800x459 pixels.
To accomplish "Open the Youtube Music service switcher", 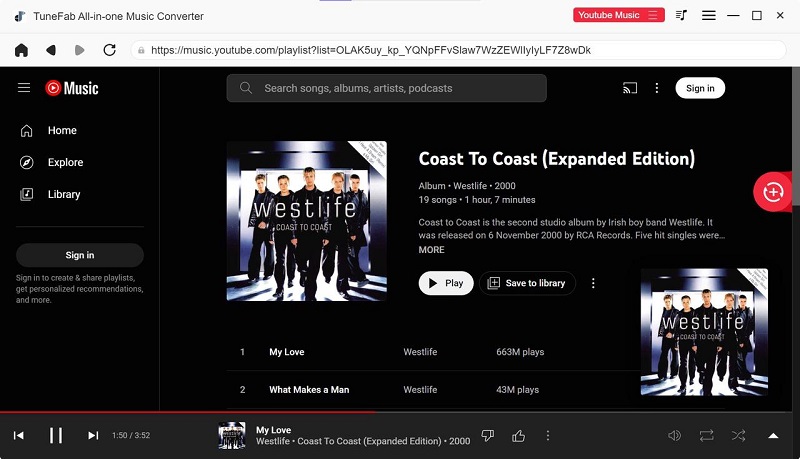I will click(x=618, y=15).
